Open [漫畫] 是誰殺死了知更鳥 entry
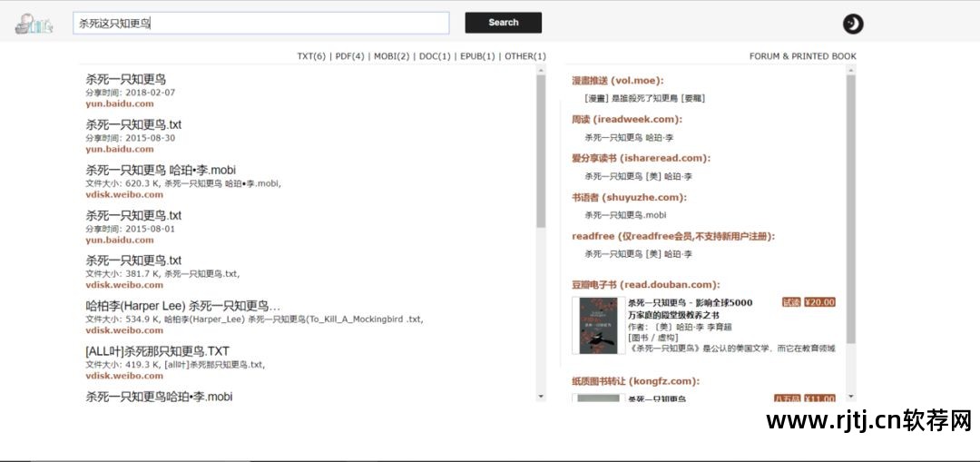The image size is (980, 462). (x=645, y=98)
